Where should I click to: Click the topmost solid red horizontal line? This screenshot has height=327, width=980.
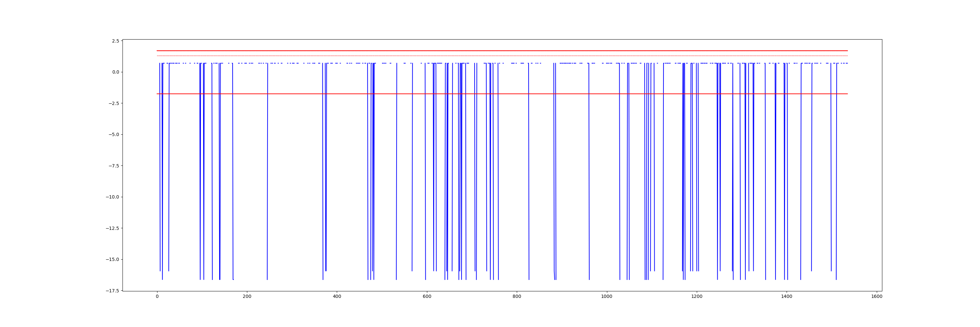[x=502, y=51]
